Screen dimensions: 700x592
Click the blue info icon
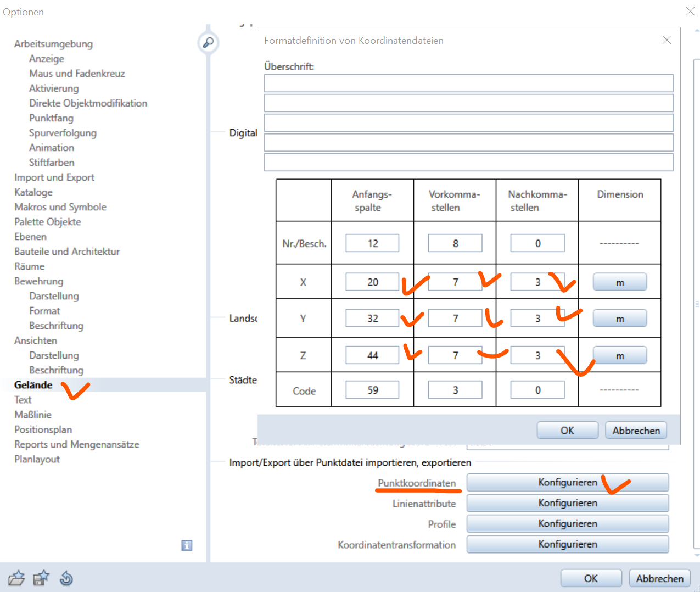click(x=187, y=545)
